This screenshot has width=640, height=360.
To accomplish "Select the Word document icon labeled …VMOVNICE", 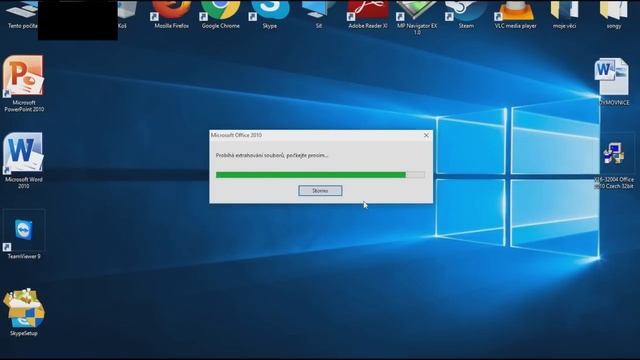I will click(612, 81).
